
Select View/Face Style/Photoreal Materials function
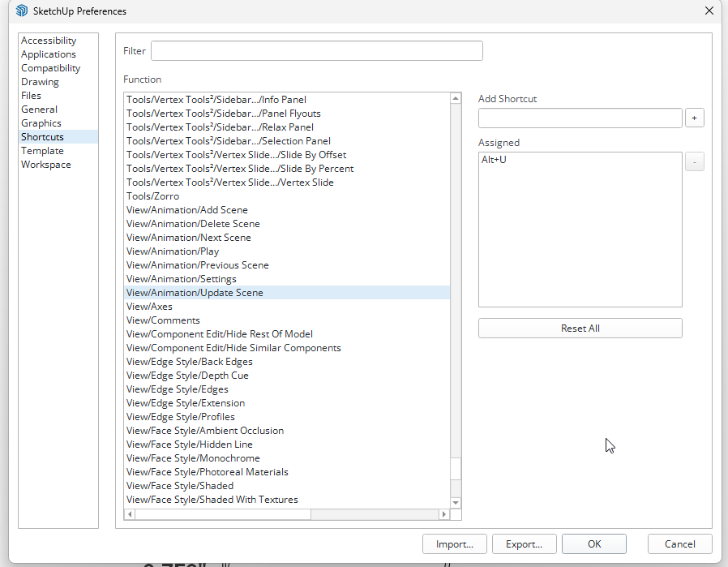(288, 472)
